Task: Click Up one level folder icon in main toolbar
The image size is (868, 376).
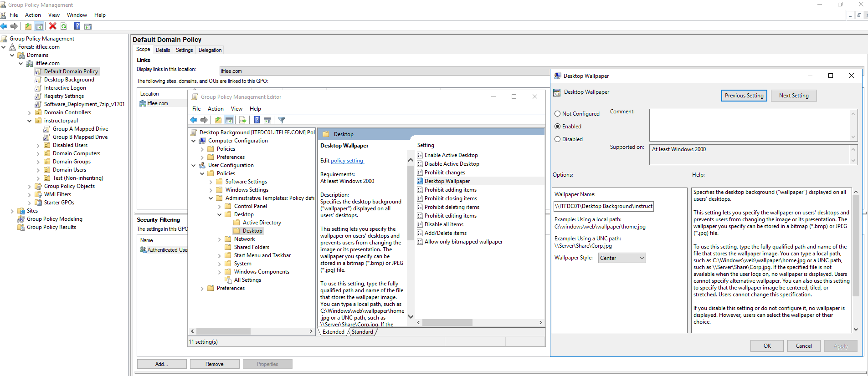Action: click(28, 26)
